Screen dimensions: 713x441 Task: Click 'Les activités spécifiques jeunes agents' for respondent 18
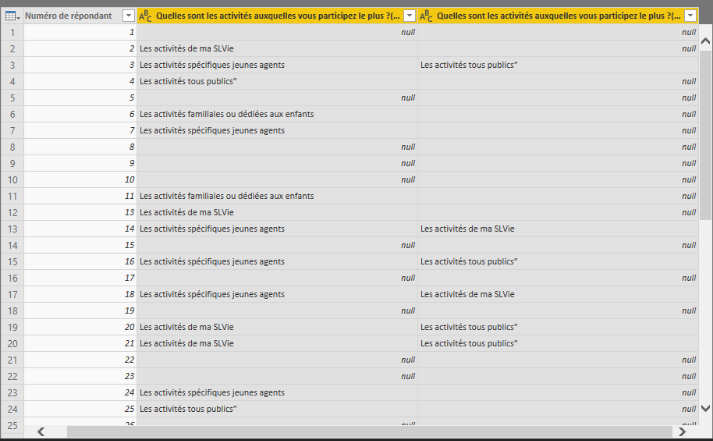pos(212,294)
